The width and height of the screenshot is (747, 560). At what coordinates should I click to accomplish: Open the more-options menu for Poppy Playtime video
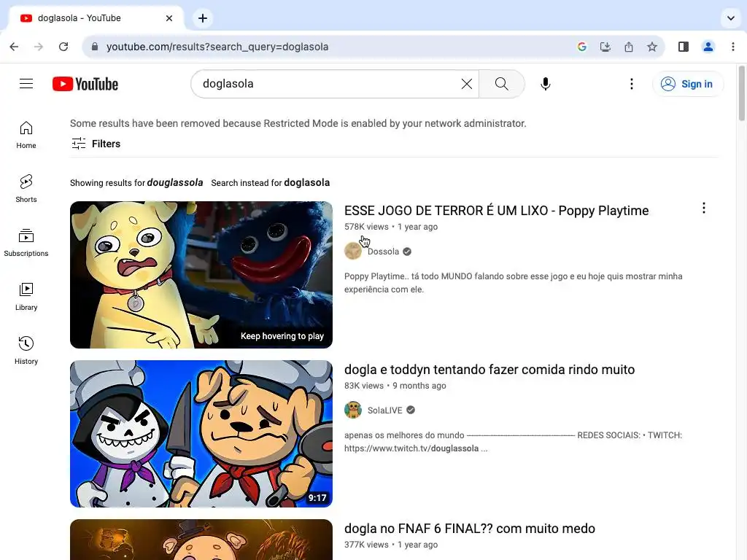(x=704, y=208)
